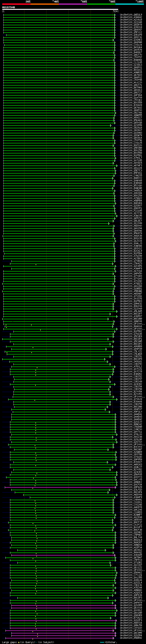Click label UniRef100_Q24CB2
The image size is (146, 644).
[x=131, y=384]
